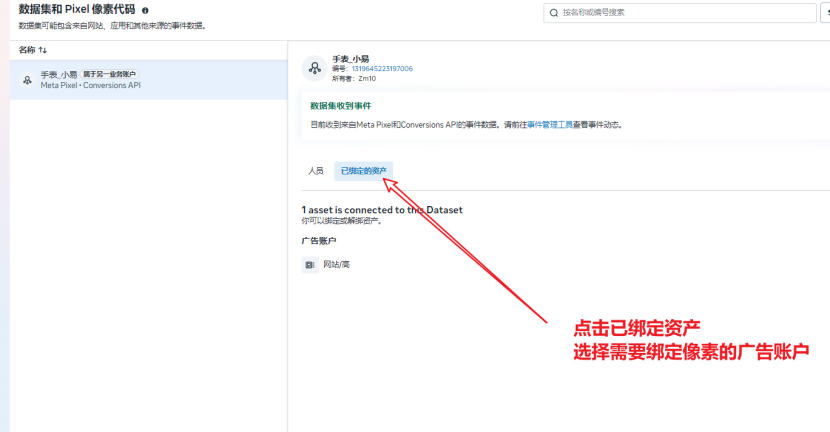
Task: Click the 数据集和 Pixel 像素代码 page title
Action: tap(77, 10)
